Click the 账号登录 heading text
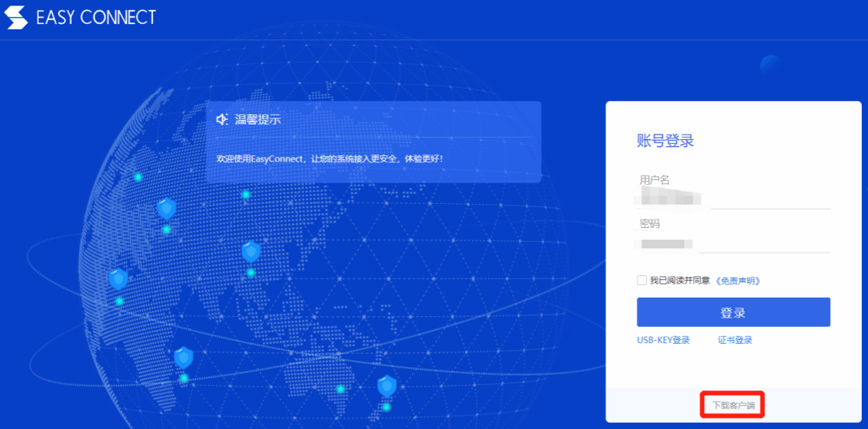The image size is (868, 429). (665, 141)
